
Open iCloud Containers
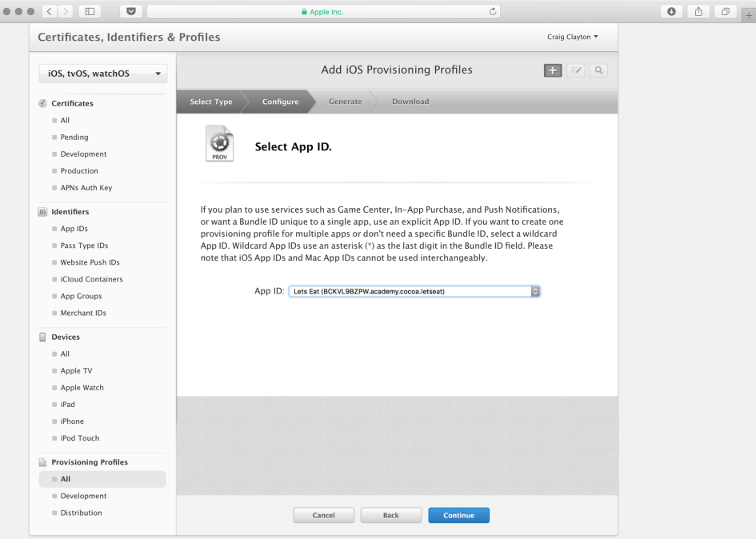point(92,280)
